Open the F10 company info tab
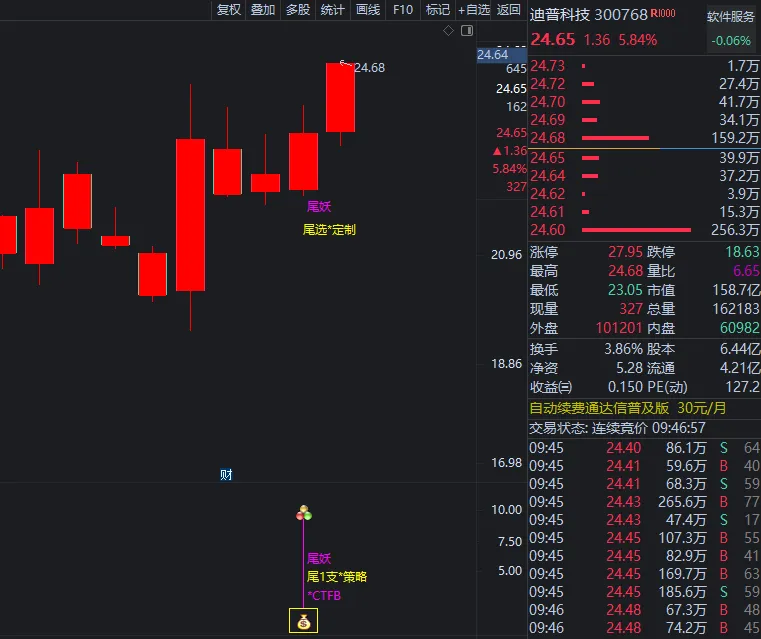This screenshot has height=639, width=761. 403,10
